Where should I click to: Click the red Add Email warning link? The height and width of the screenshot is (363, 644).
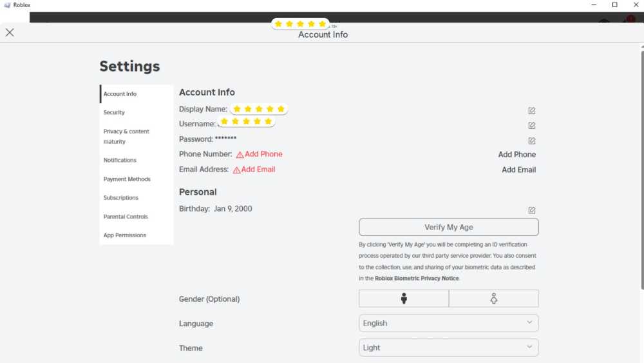(x=254, y=170)
